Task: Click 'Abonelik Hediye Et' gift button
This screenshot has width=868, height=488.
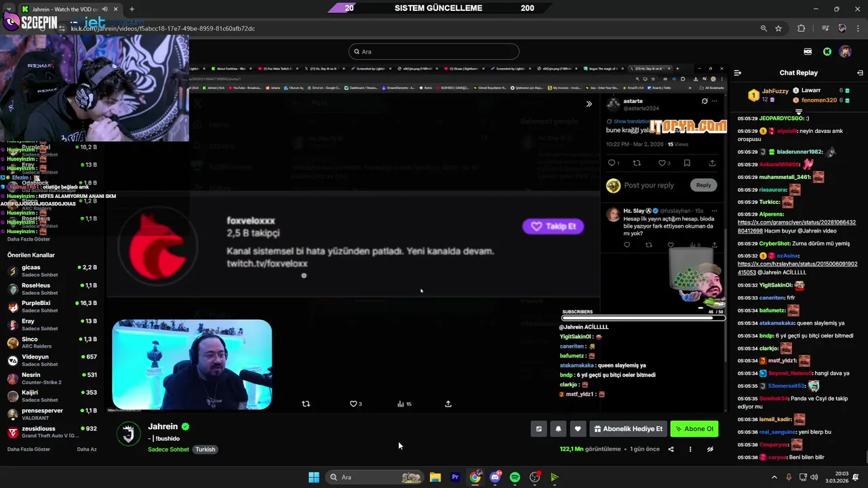Action: [627, 428]
